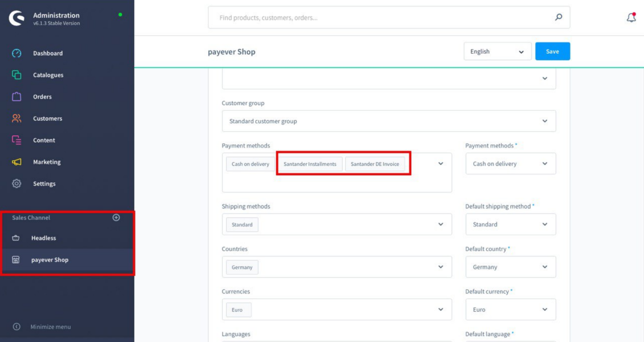The width and height of the screenshot is (644, 342).
Task: Click the Santander DE Invoice tag
Action: [375, 164]
